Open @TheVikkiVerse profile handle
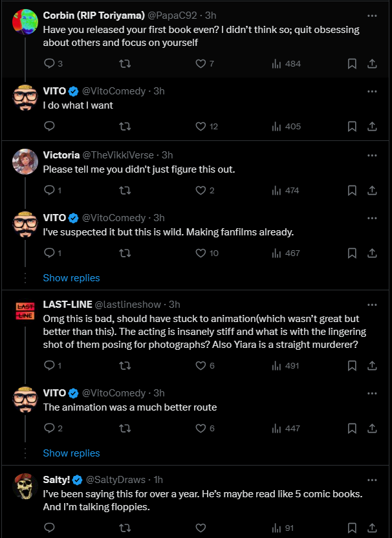392x538 pixels. 118,155
